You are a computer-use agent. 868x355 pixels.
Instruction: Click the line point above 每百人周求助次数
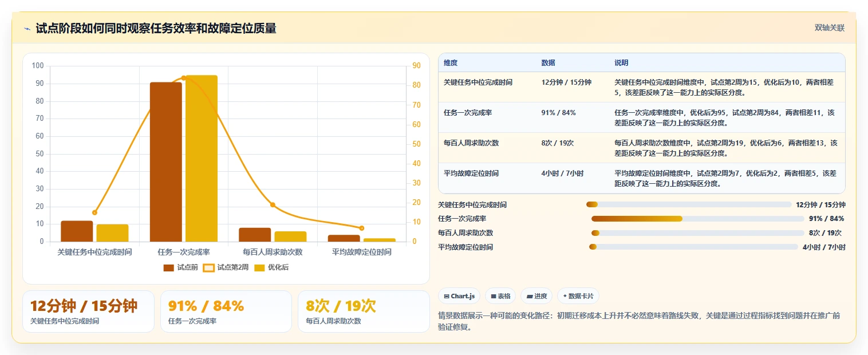[273, 204]
